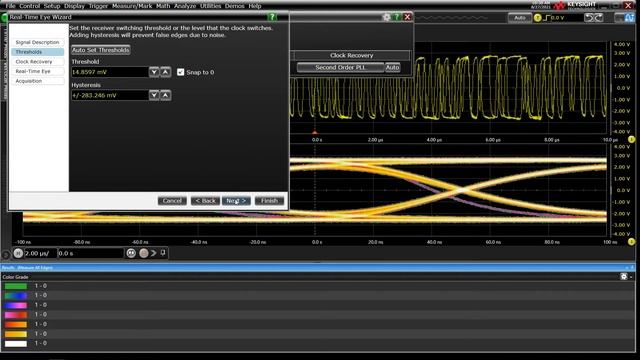The image size is (640, 360).
Task: Click the Hysteresis value field
Action: coord(110,96)
